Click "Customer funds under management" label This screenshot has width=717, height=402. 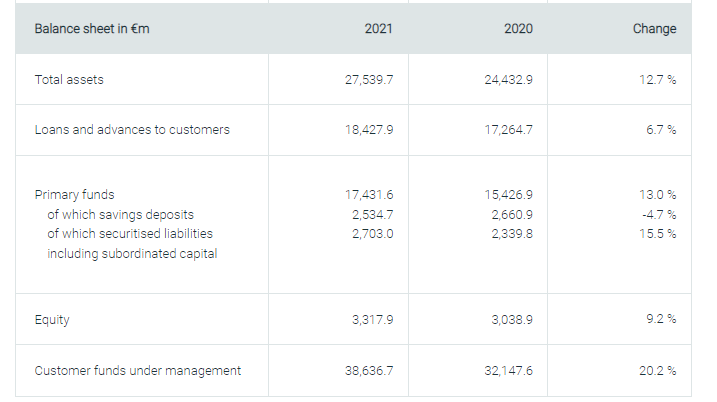pyautogui.click(x=138, y=371)
